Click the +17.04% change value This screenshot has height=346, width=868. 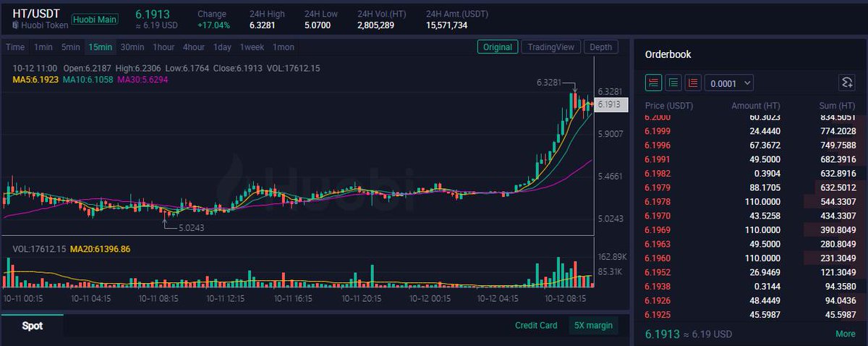(x=213, y=25)
